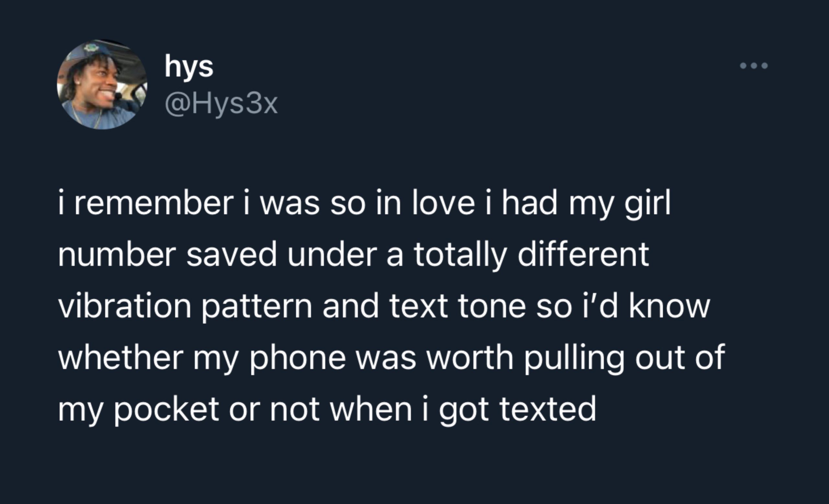Click the word "pattern" in the tweet
829x504 pixels.
tap(257, 307)
